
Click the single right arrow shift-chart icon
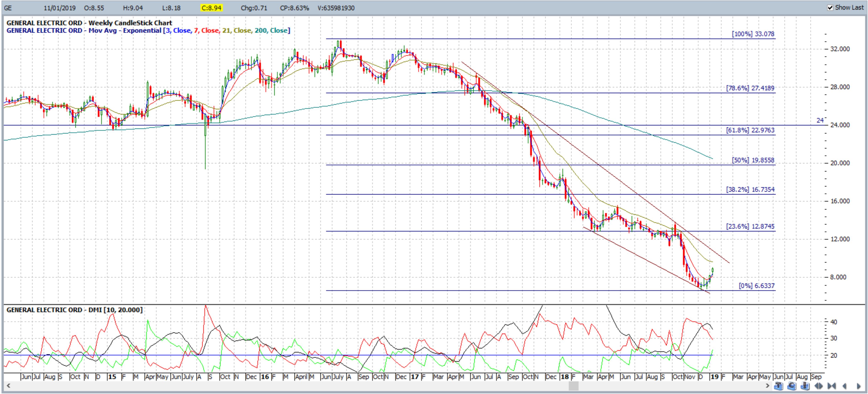[x=859, y=386]
